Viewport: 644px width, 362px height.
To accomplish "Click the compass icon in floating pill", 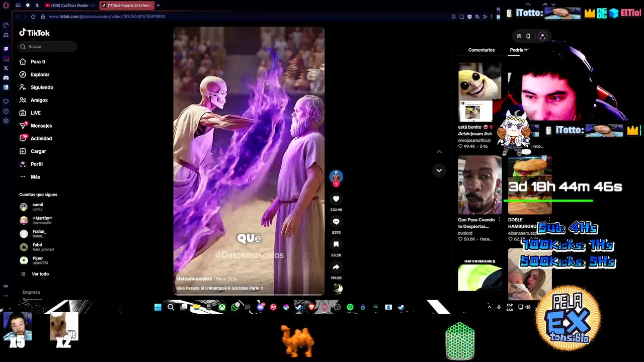I will pos(519,36).
